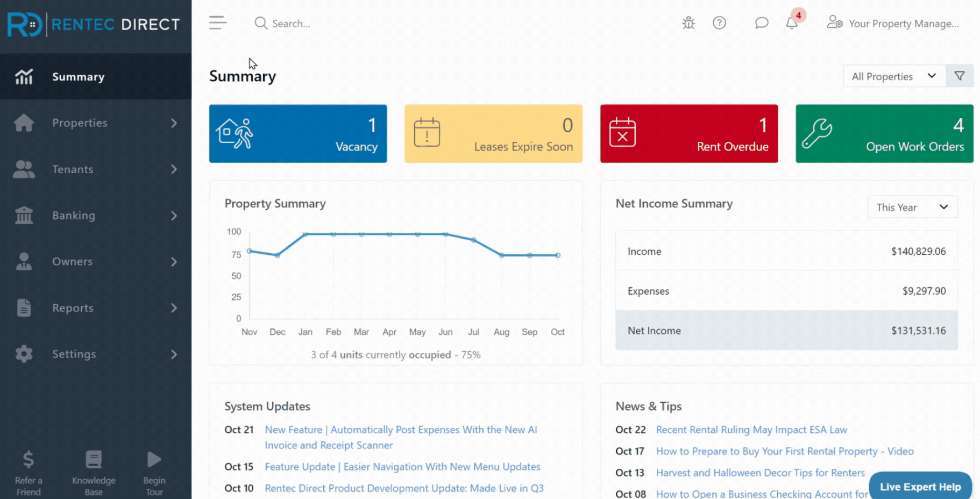Click the Owners person icon

tap(24, 262)
